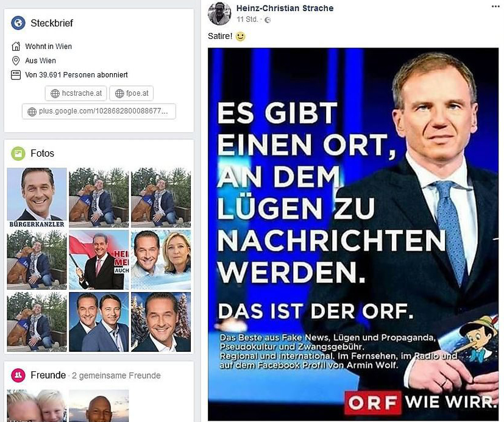Click the house icon next to Wohnt in Wien
This screenshot has width=504, height=422.
(16, 46)
